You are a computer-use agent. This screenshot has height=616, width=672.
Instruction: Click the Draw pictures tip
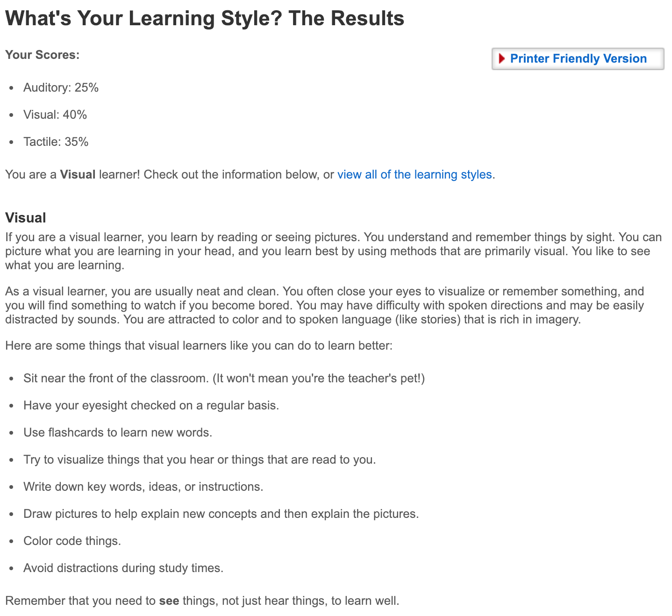pyautogui.click(x=221, y=514)
